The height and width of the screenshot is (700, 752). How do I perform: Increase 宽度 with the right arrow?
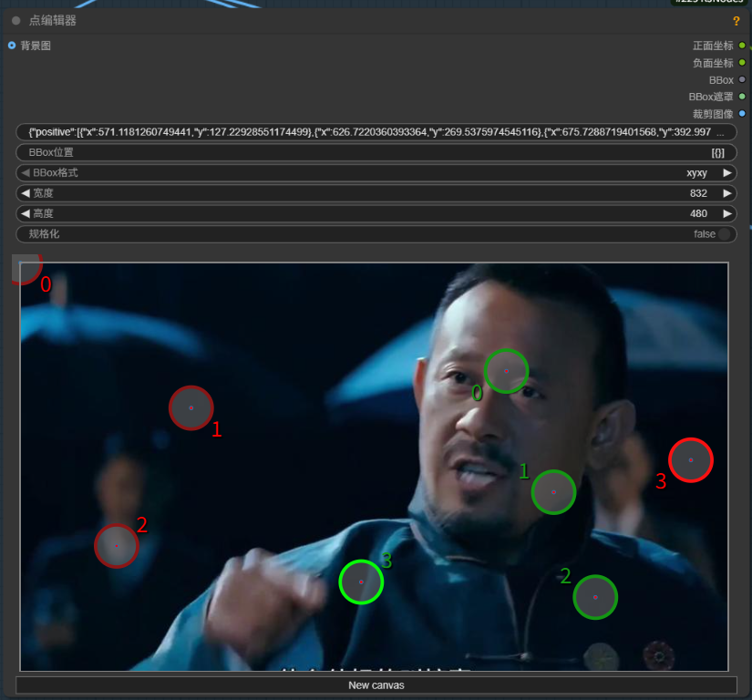pos(727,193)
